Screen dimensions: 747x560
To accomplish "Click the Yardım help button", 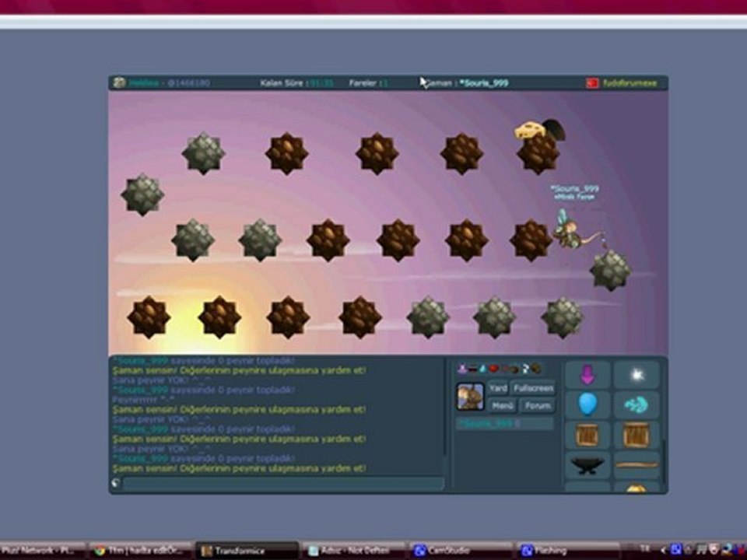I will (498, 388).
